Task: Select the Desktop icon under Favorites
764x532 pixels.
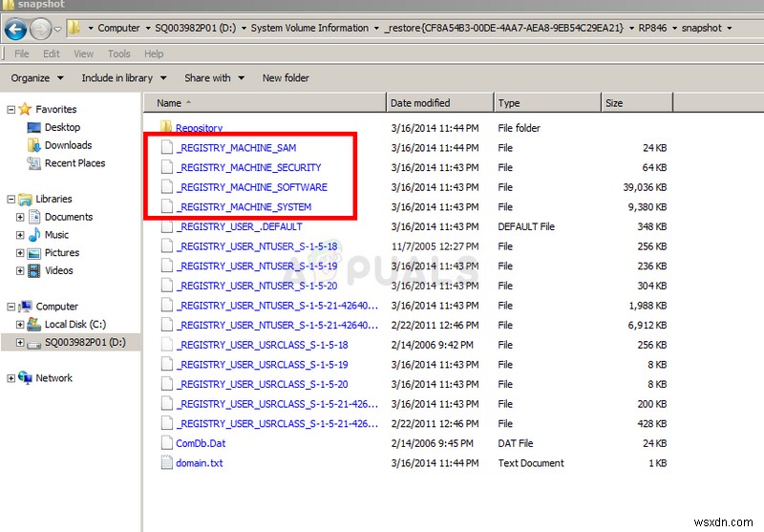Action: [34, 127]
